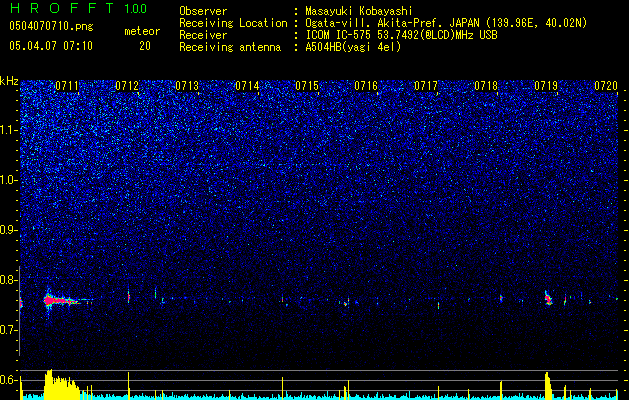Click the 0718 time marker
This screenshot has width=629, height=400.
pyautogui.click(x=486, y=86)
